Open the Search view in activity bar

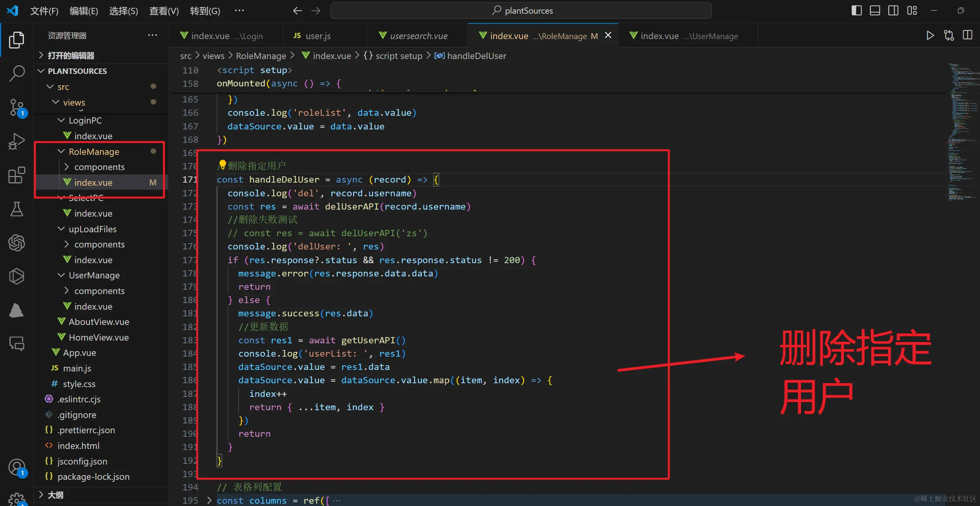coord(16,74)
